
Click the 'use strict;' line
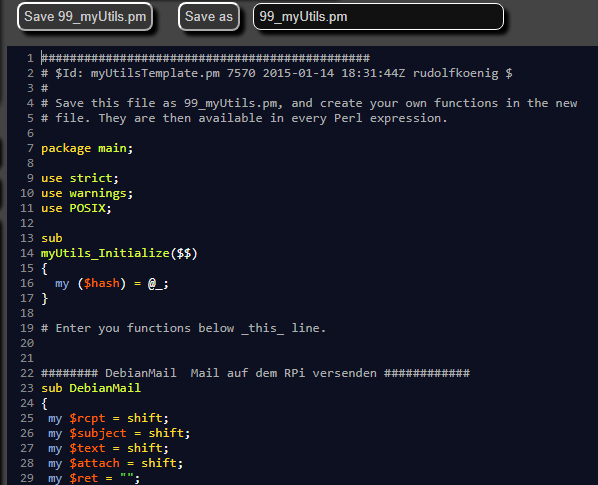click(80, 178)
